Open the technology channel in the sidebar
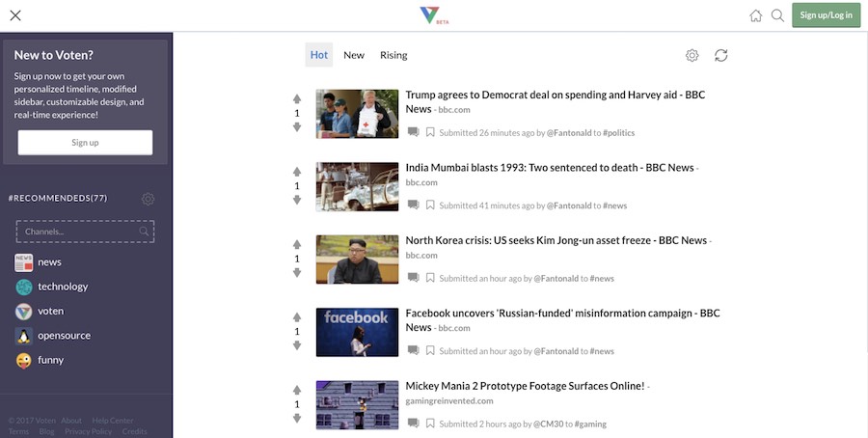The height and width of the screenshot is (438, 868). pos(63,287)
